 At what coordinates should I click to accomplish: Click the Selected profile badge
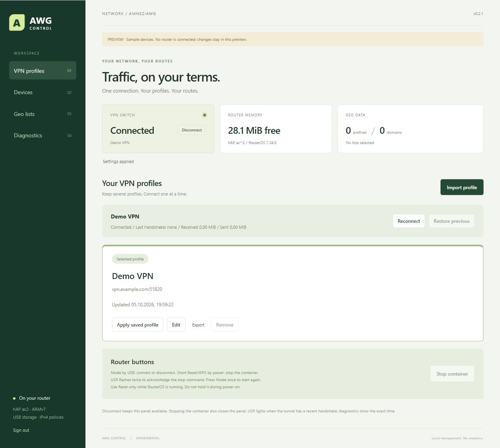[x=130, y=259]
